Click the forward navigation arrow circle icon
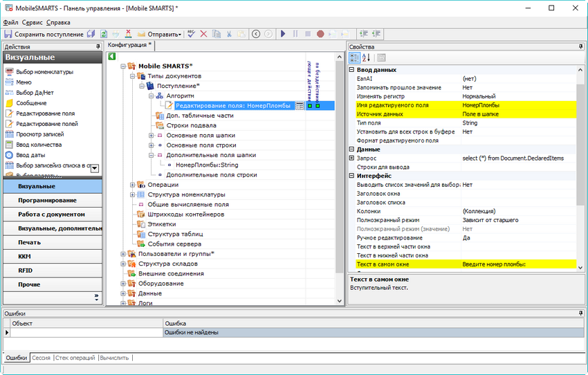588x375 pixels. (x=268, y=34)
